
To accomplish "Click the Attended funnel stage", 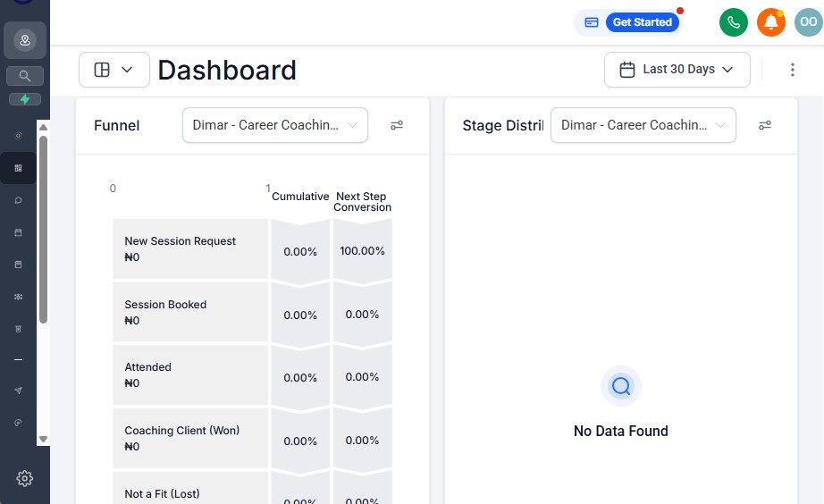I will click(x=190, y=374).
